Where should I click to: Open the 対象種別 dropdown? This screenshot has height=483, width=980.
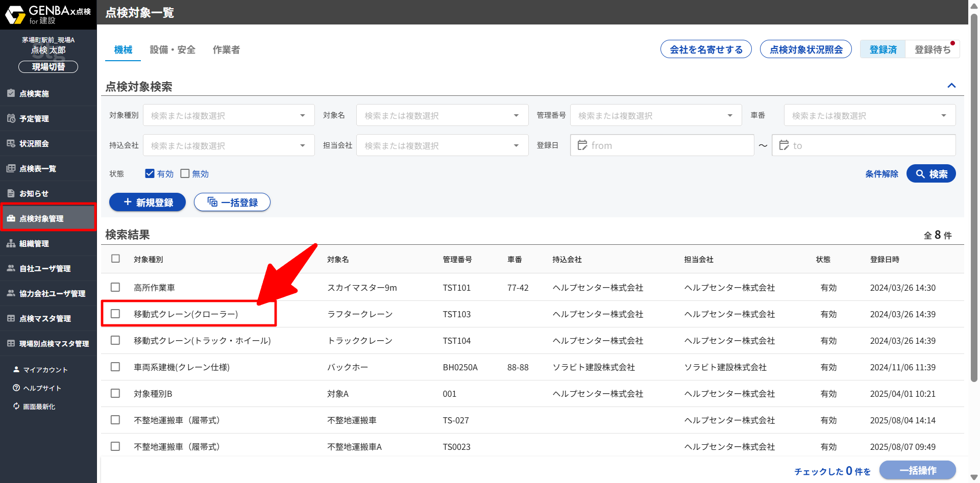pos(228,115)
